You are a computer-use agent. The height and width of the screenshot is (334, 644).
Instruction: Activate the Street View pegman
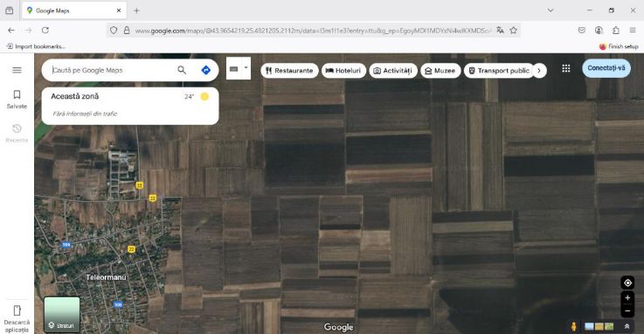coord(574,327)
